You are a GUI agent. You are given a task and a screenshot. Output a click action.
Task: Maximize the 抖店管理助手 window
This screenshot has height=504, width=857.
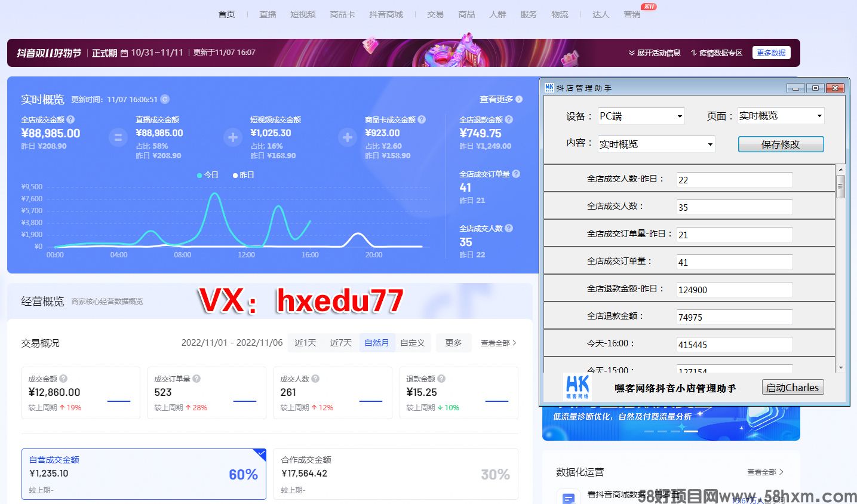point(815,88)
